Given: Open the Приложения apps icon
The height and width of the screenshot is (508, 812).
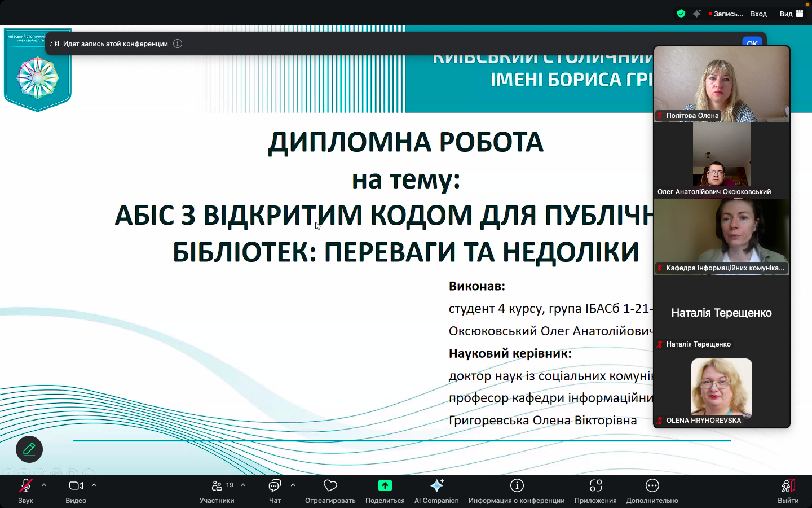Looking at the screenshot, I should [595, 486].
